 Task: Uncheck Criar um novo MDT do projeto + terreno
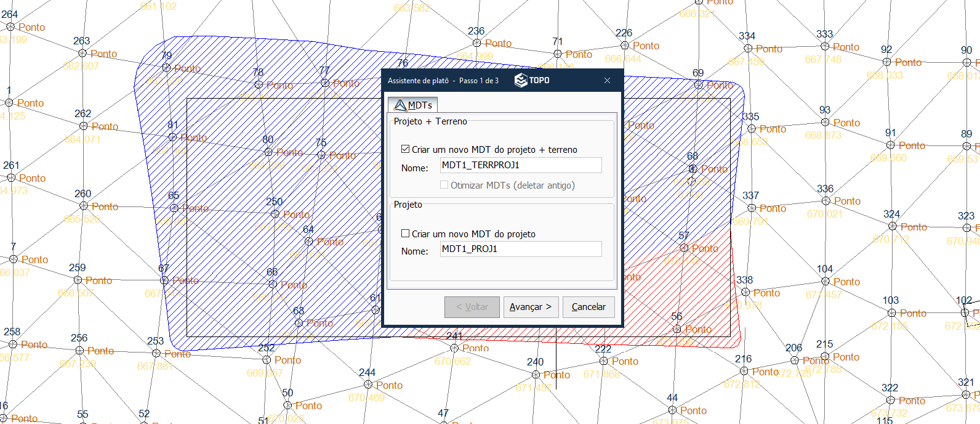click(405, 149)
